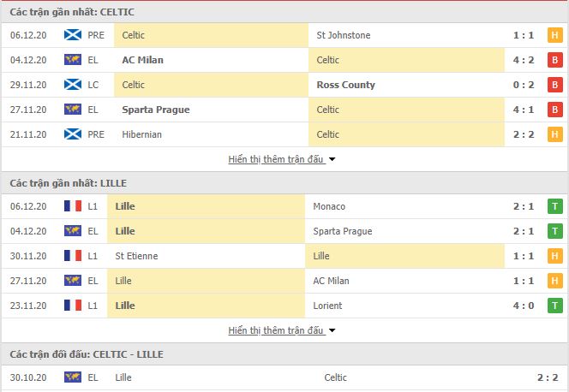Screen dimensions: 569x392
Task: Select the Ross County team name
Action: (x=346, y=85)
